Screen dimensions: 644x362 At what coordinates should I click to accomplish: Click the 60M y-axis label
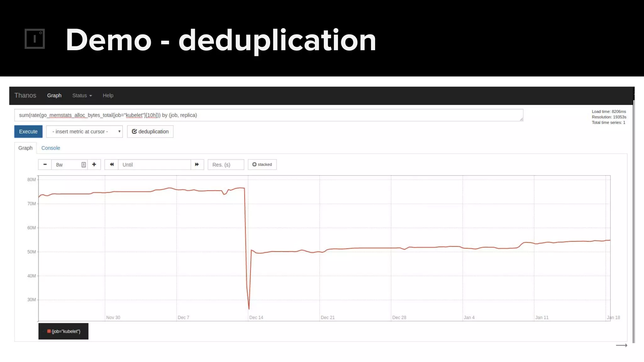[x=31, y=228]
